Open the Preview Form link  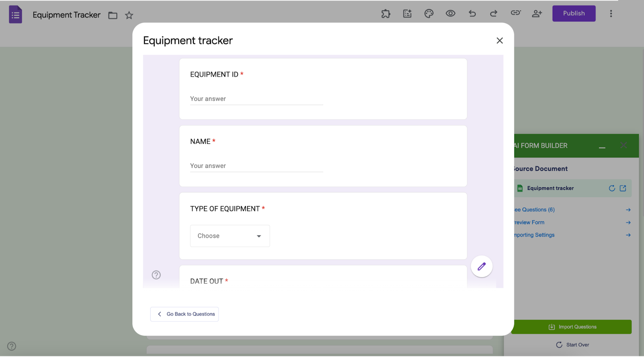[528, 223]
